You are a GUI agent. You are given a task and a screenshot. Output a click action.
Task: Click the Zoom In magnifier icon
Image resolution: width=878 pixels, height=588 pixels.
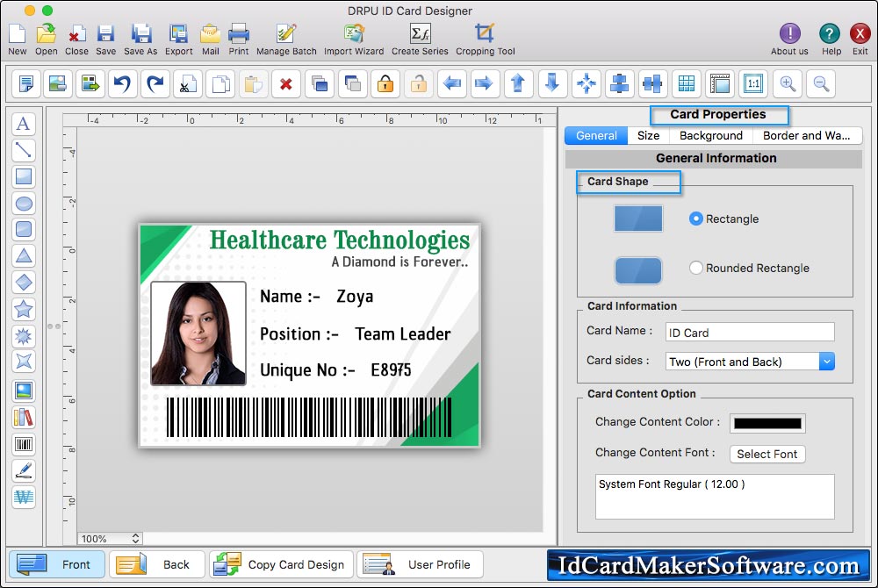click(788, 84)
